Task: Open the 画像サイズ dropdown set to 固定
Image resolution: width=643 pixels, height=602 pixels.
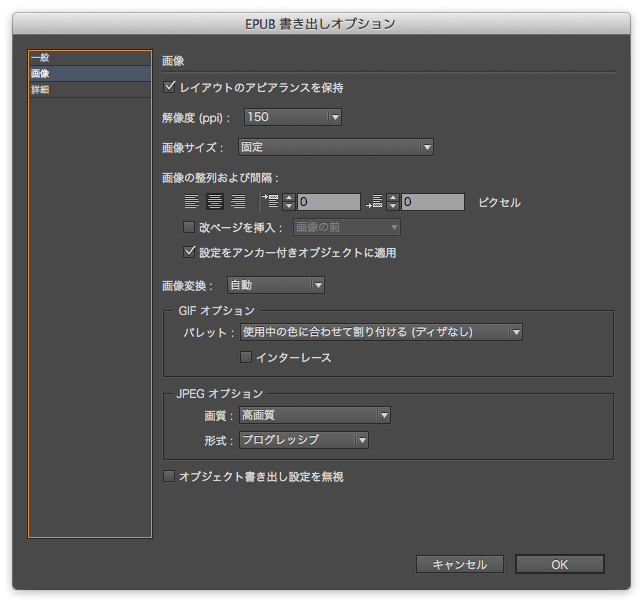Action: pyautogui.click(x=335, y=147)
